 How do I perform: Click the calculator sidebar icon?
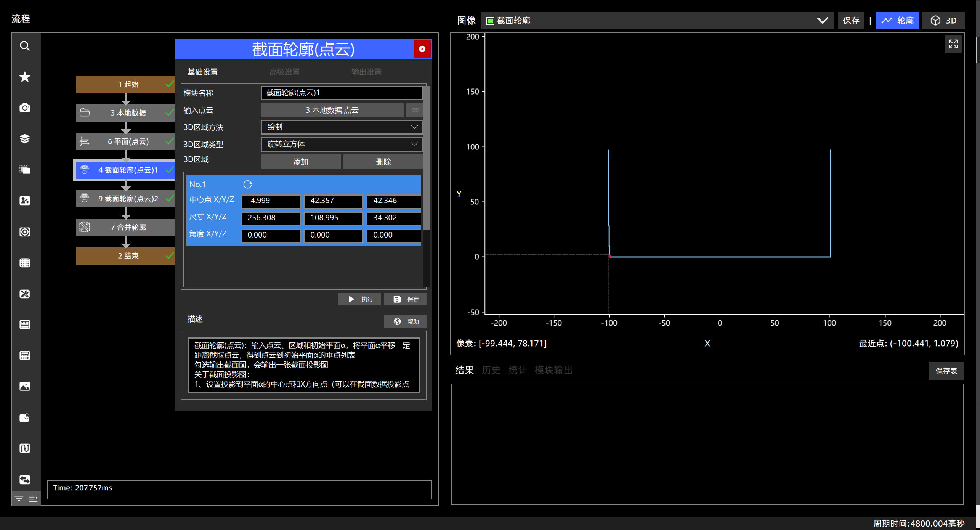point(25,355)
